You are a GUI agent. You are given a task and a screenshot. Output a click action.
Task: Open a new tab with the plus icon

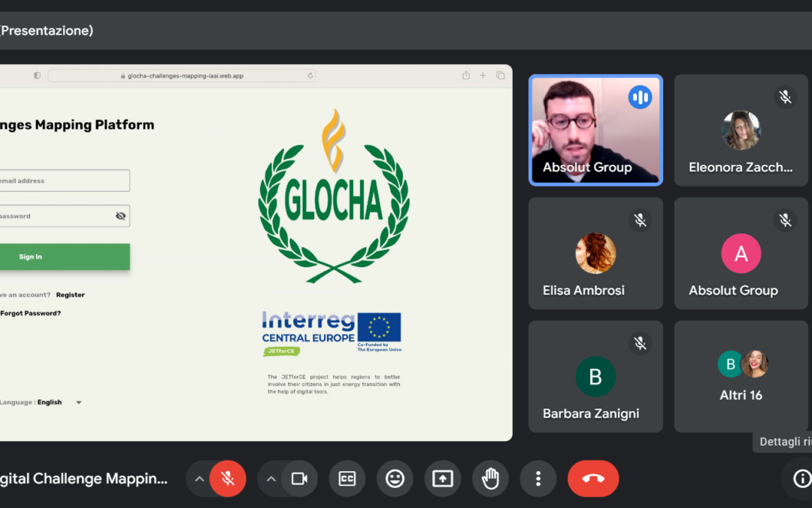[483, 76]
